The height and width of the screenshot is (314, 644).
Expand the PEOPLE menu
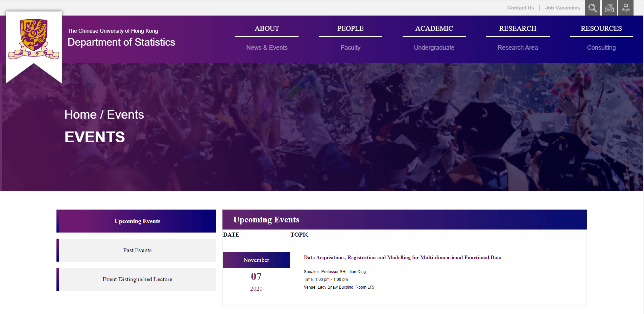coord(350,29)
